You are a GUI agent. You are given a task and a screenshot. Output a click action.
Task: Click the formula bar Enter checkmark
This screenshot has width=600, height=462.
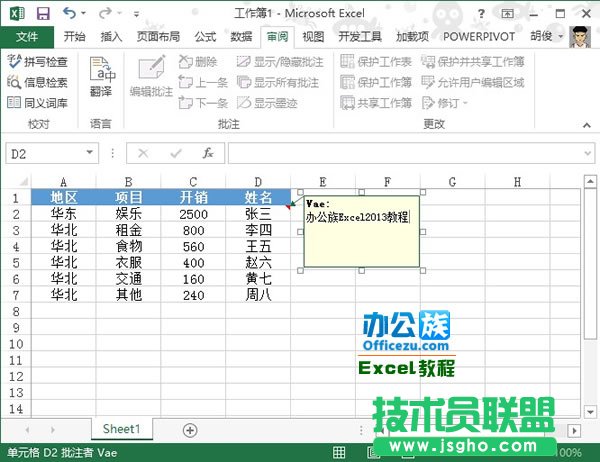click(x=176, y=153)
